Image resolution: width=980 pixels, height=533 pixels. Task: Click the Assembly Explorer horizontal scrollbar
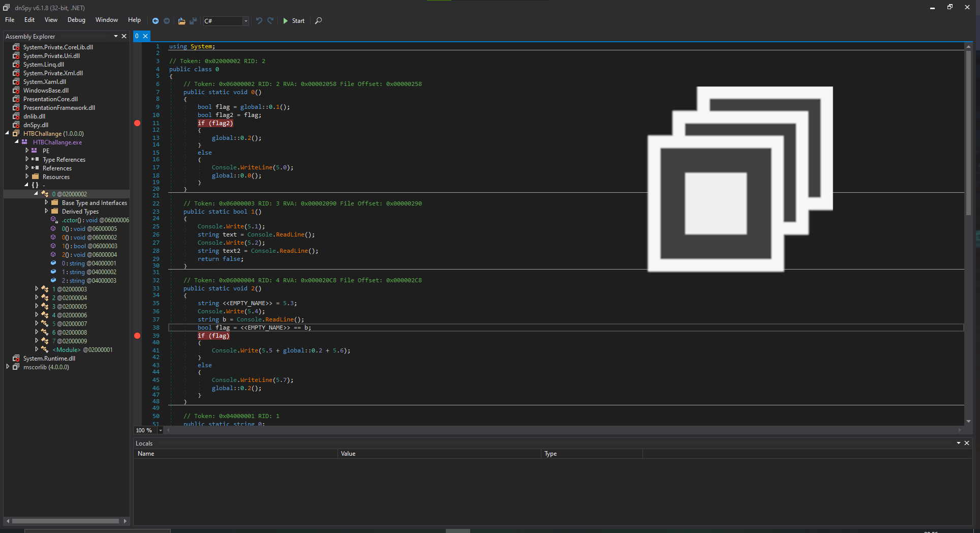tap(66, 521)
